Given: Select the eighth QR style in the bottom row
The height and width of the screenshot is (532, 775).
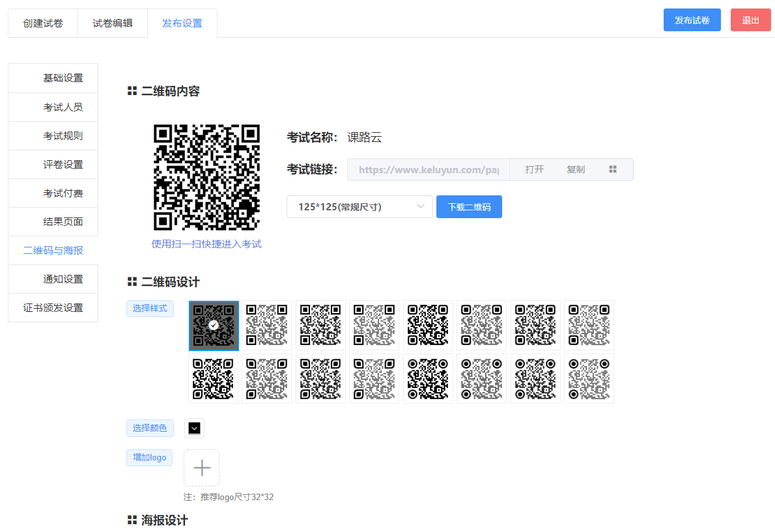Looking at the screenshot, I should tap(589, 379).
